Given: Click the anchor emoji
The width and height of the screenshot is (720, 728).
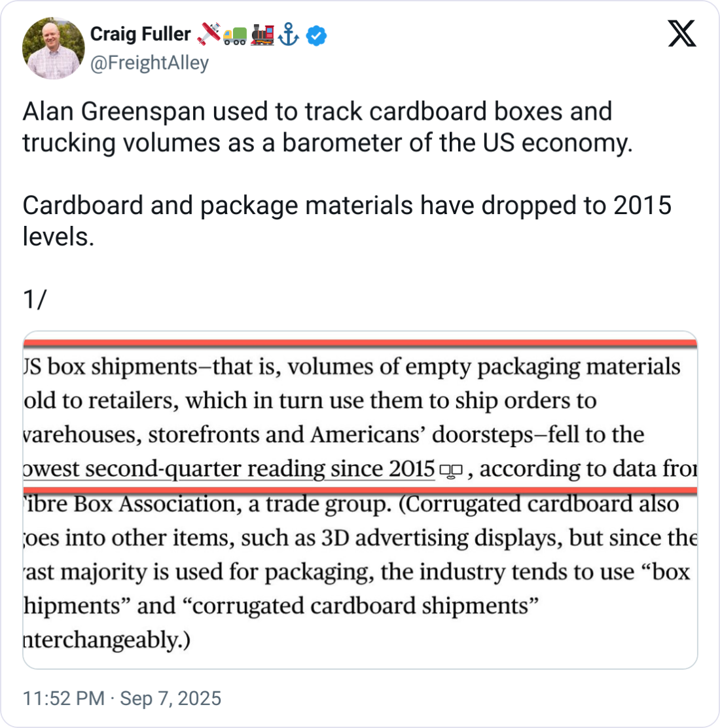Looking at the screenshot, I should tap(289, 35).
